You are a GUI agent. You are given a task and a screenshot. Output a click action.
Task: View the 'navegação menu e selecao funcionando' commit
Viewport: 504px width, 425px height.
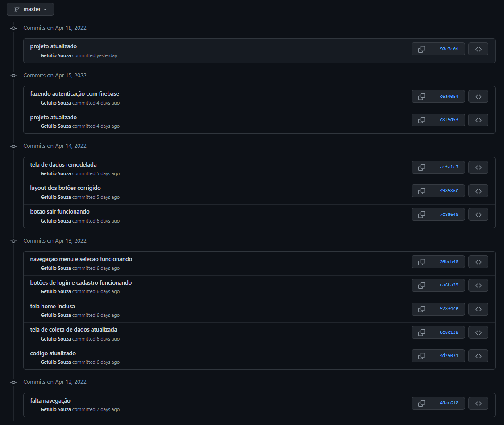[81, 259]
